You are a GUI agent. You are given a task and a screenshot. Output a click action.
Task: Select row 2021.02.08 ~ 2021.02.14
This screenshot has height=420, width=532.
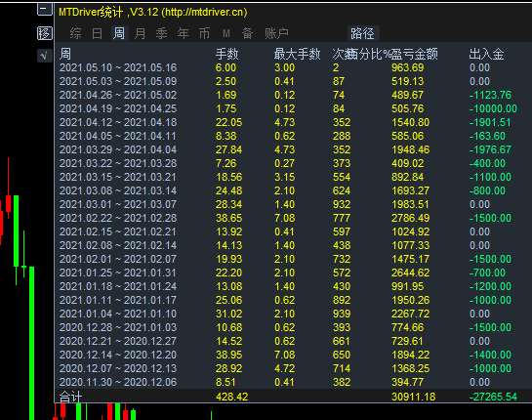(x=293, y=245)
